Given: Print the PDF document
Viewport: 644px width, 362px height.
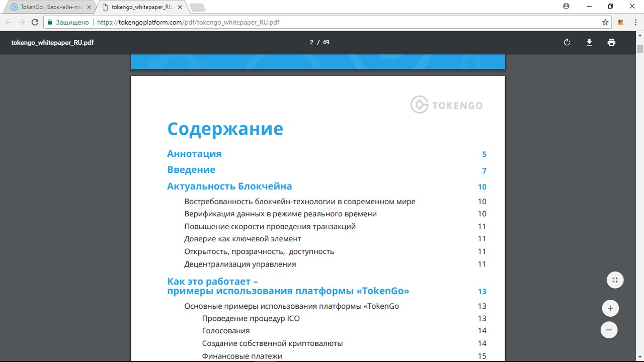Looking at the screenshot, I should tap(611, 42).
